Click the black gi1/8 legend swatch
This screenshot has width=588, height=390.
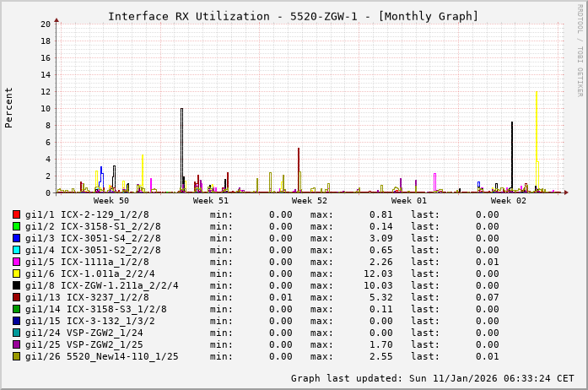tap(17, 285)
